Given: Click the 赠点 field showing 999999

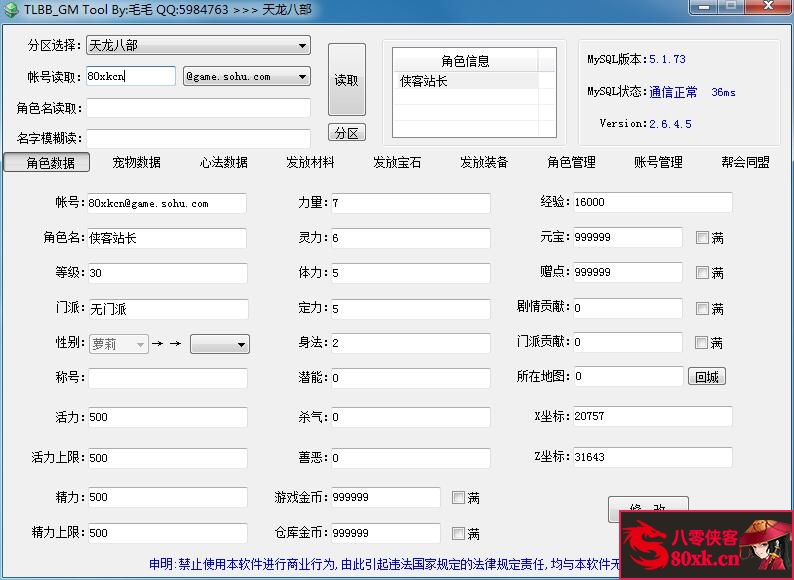Looking at the screenshot, I should coord(628,272).
